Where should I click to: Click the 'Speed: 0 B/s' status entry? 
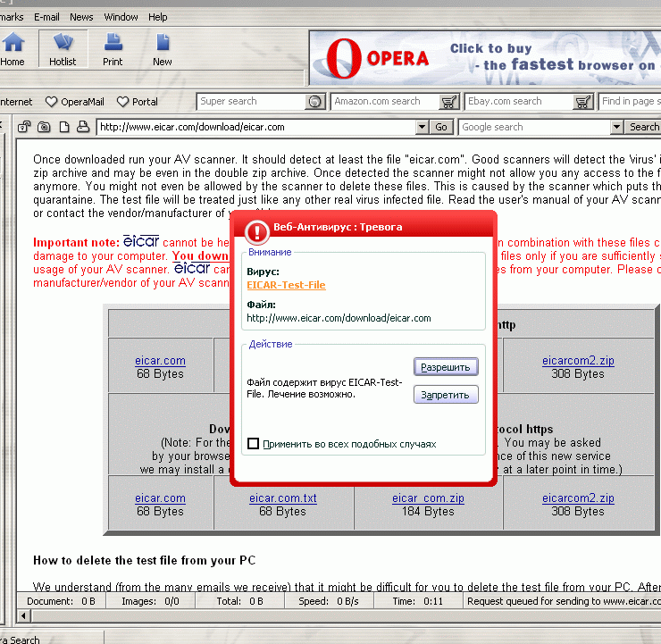click(329, 601)
